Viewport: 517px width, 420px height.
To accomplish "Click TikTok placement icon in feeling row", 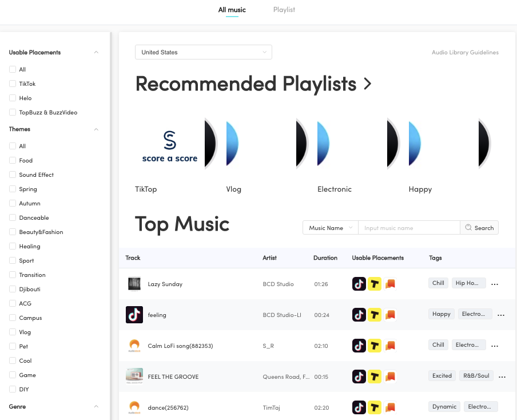I will (x=359, y=315).
